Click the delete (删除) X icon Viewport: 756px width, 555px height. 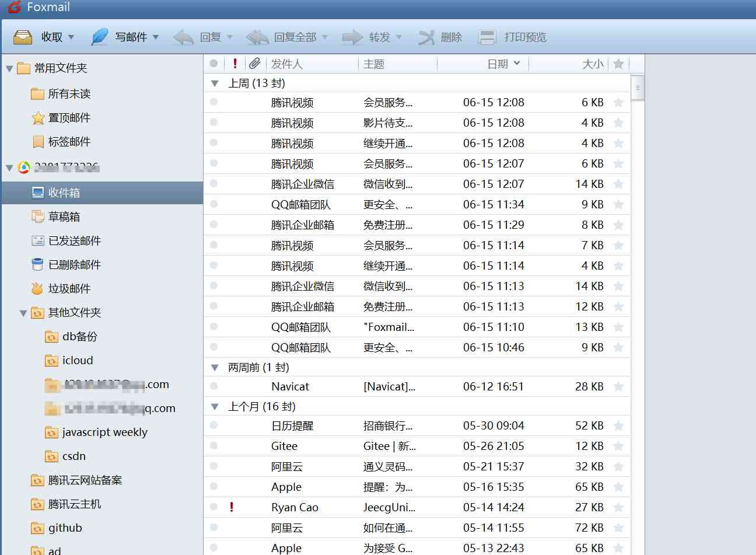pyautogui.click(x=426, y=37)
